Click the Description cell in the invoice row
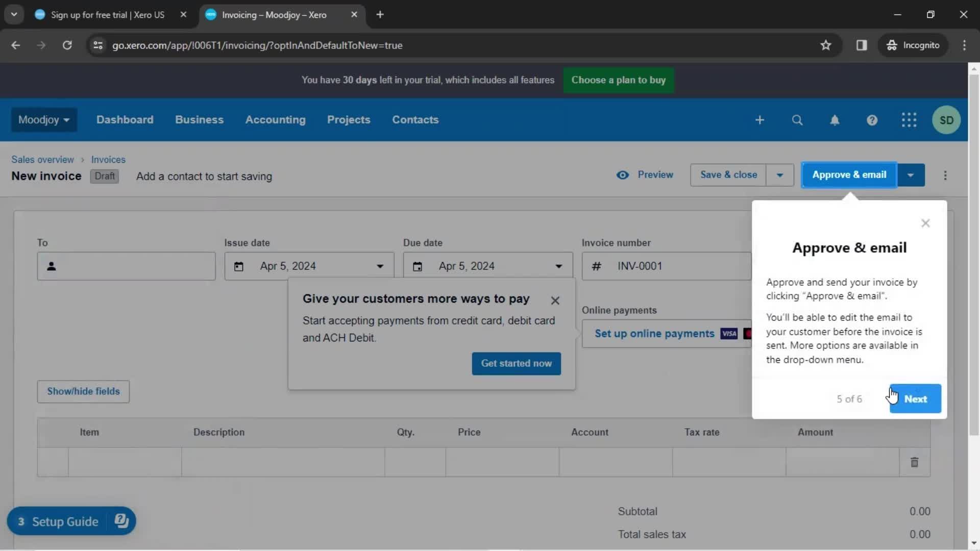 coord(283,462)
